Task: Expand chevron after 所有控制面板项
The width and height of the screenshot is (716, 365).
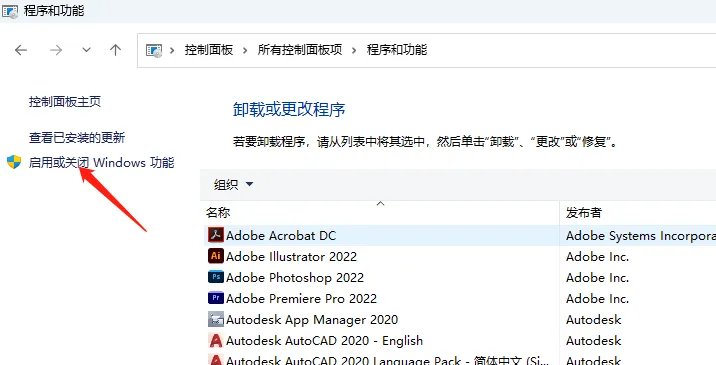Action: click(x=354, y=50)
